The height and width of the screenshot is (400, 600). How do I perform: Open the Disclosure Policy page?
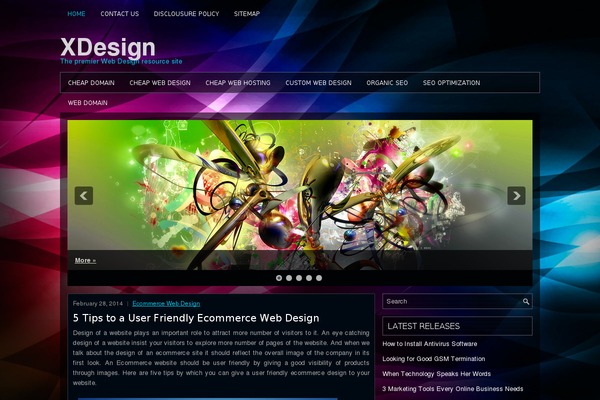(186, 14)
